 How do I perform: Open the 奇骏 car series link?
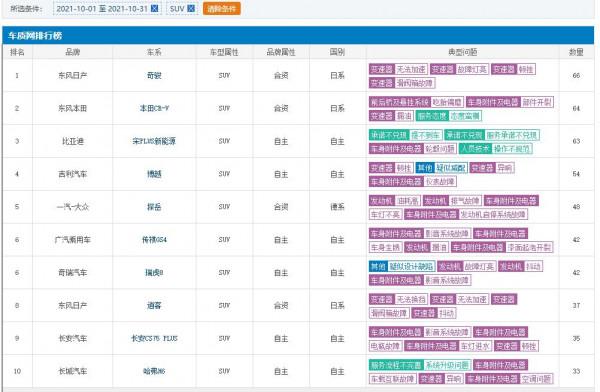point(154,75)
